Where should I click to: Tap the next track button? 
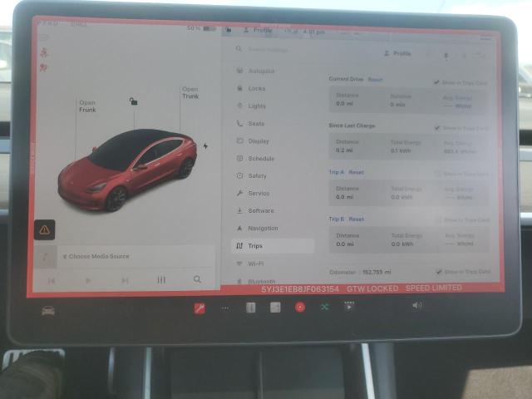tap(125, 280)
